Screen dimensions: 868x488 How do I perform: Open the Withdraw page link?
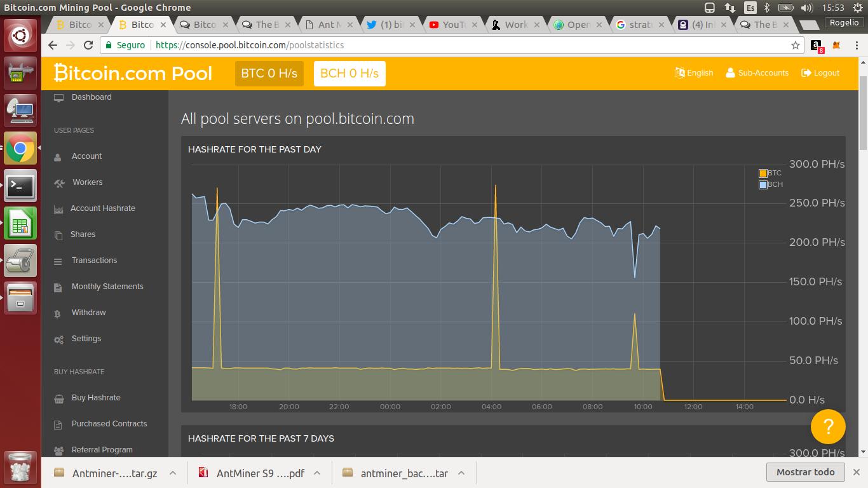88,313
